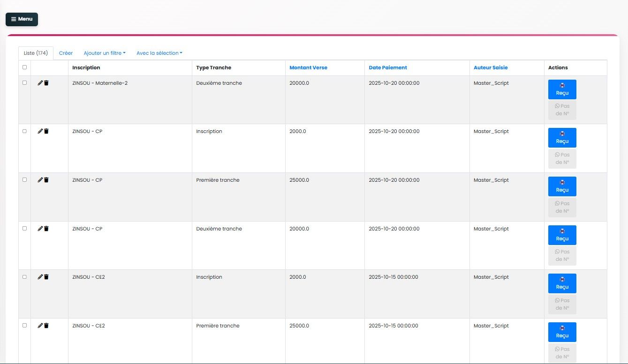Delete the ZINSOU - CP Première tranche row

pos(46,180)
